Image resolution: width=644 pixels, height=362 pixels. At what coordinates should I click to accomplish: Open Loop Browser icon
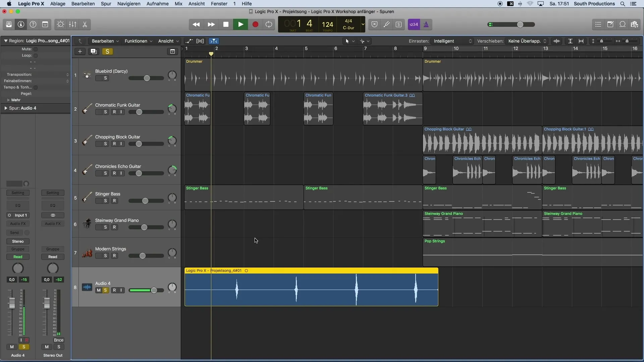(x=623, y=24)
